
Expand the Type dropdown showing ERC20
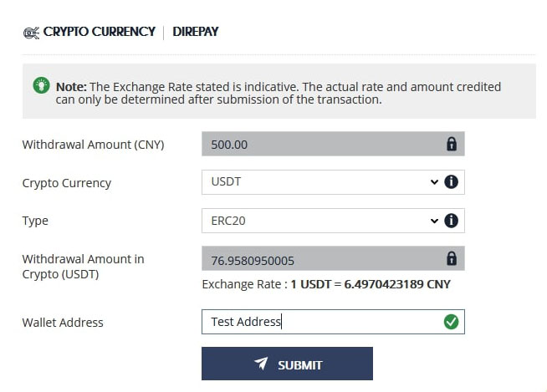(x=321, y=221)
